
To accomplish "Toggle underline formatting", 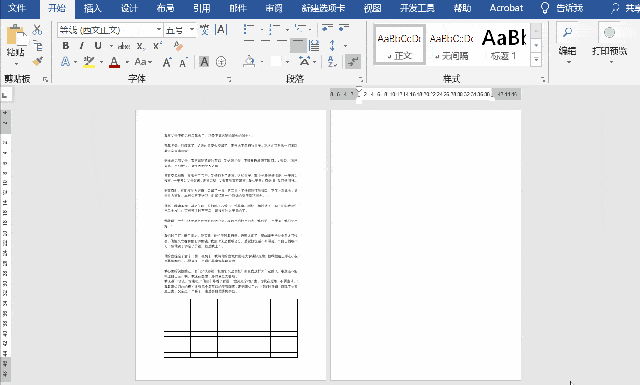I will [98, 46].
